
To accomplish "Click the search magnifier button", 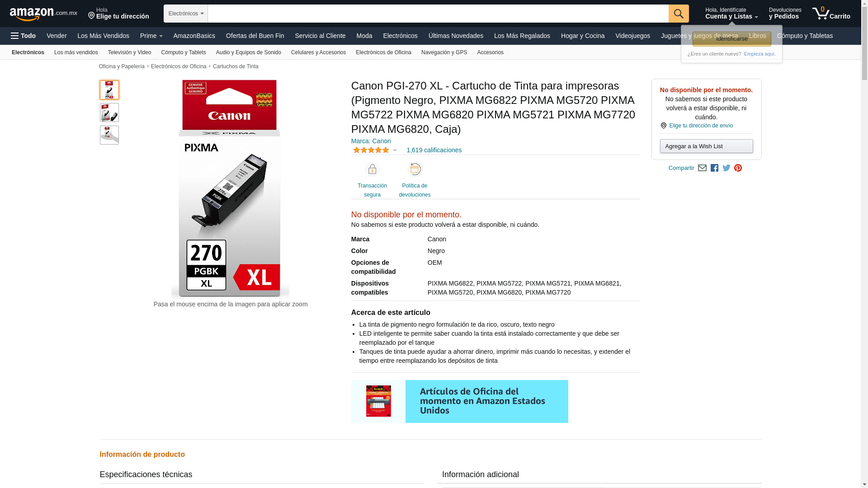I will click(679, 14).
